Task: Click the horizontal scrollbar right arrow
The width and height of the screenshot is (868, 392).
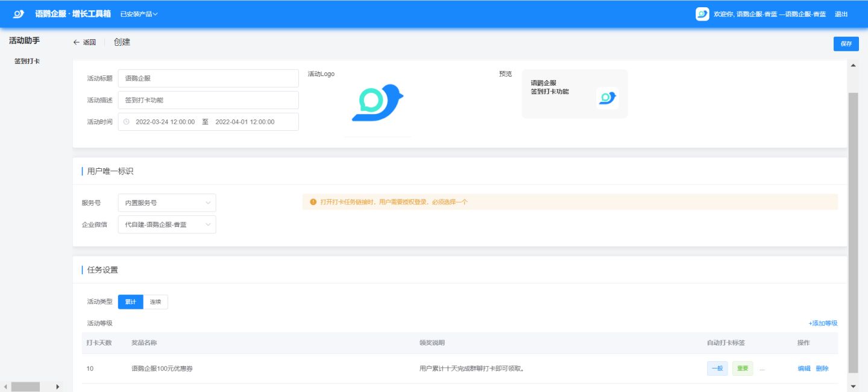Action: (x=58, y=387)
